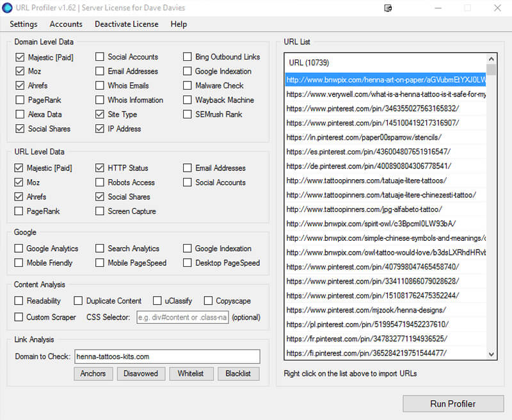Enable Malware Check checkbox
512x420 pixels.
[x=187, y=85]
